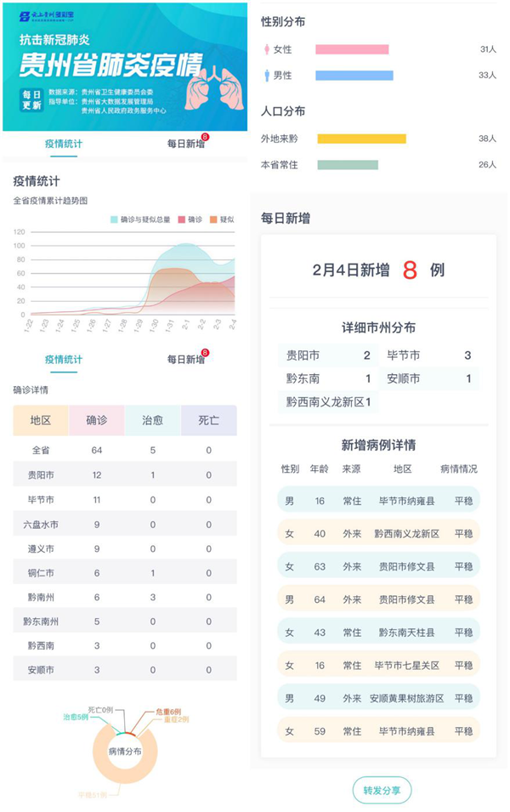Tap the red 8 badge beside the 每日新增 tab below the chart
This screenshot has height=812, width=510.
pos(205,353)
